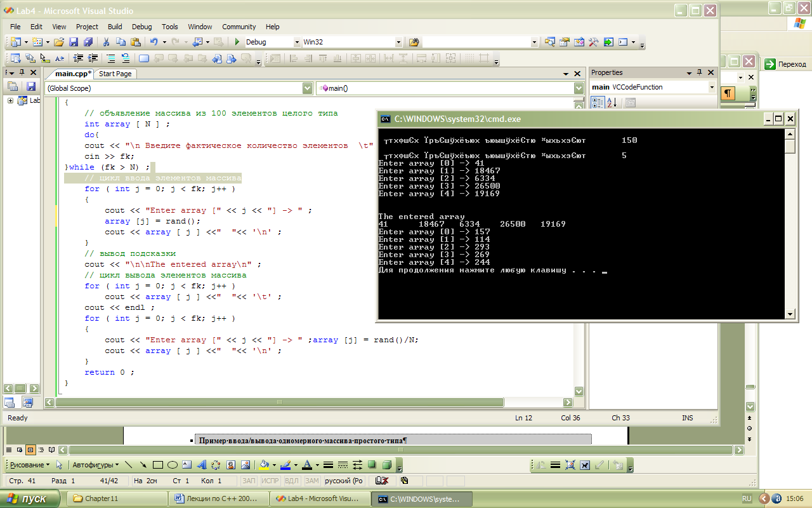Sort Properties alphabetically with the A-Z icon
This screenshot has height=508, width=812.
(611, 102)
